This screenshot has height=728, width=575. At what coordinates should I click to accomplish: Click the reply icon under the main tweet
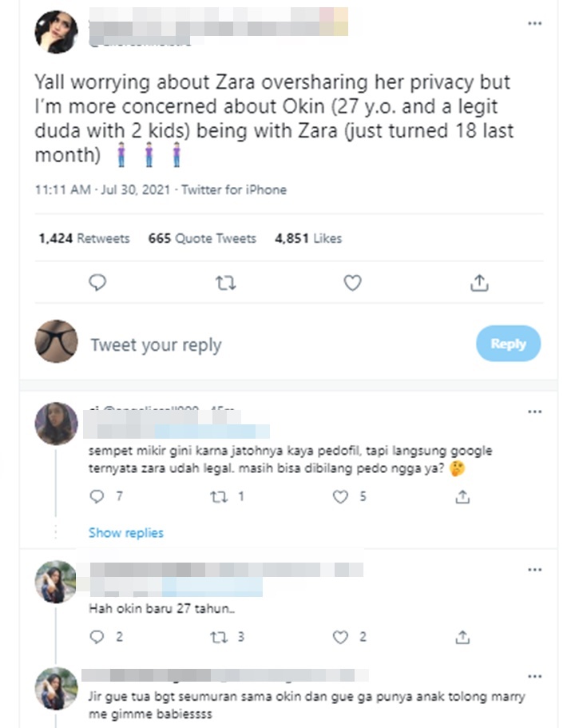coord(97,282)
